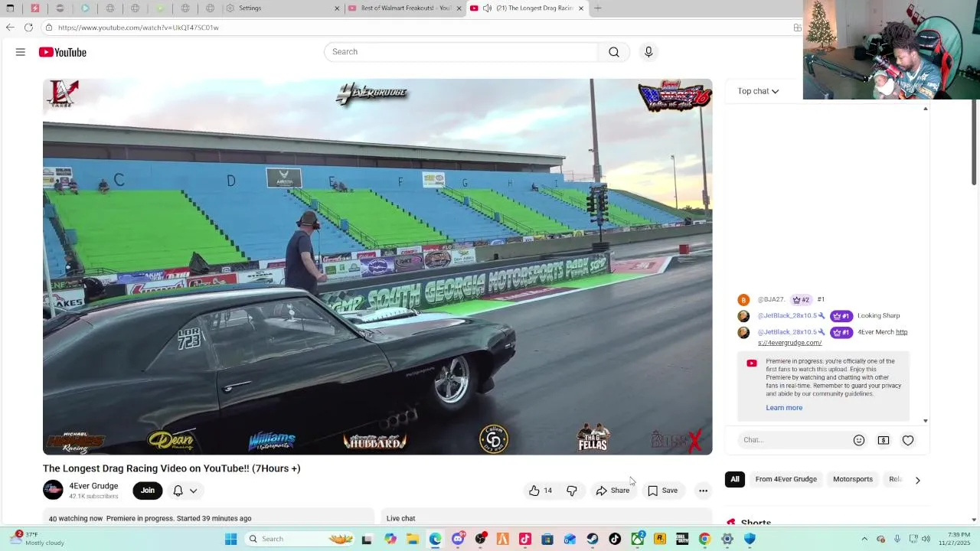Screen dimensions: 980x551
Task: Click the Windows taskbar Search box
Action: point(301,539)
